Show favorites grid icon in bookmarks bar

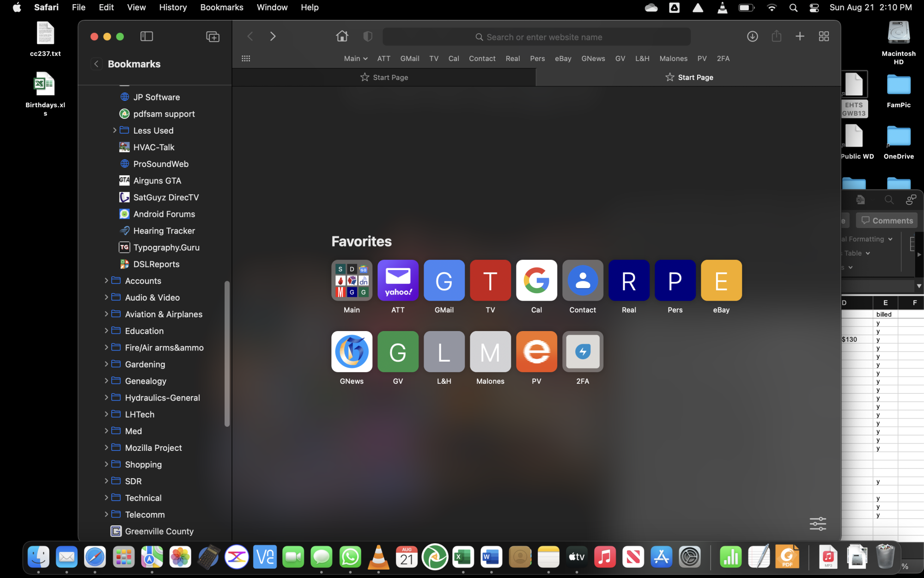pyautogui.click(x=246, y=59)
